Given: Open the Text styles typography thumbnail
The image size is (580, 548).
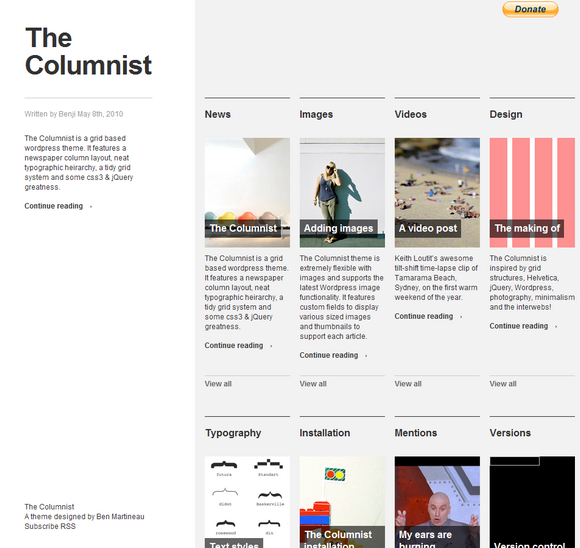Looking at the screenshot, I should tap(247, 502).
